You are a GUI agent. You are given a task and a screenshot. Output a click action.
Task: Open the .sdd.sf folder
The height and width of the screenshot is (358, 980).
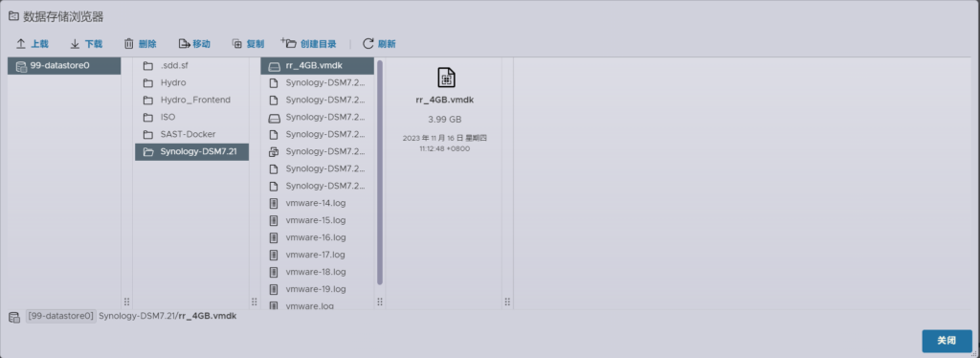(191, 66)
